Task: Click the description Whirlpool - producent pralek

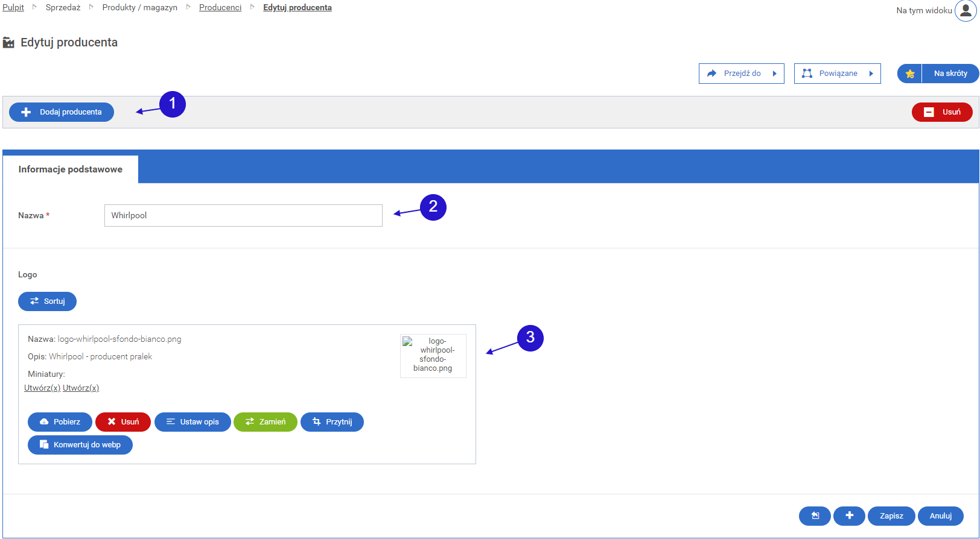Action: [100, 357]
